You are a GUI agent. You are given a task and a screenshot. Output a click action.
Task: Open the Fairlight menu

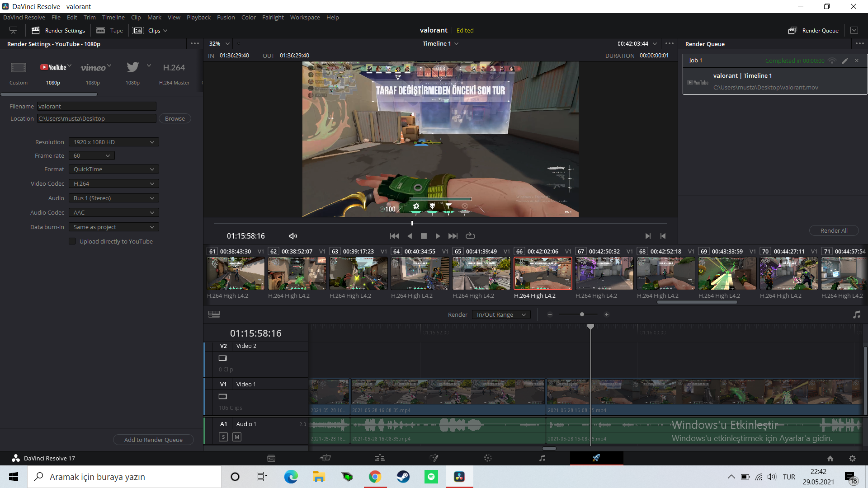point(273,17)
